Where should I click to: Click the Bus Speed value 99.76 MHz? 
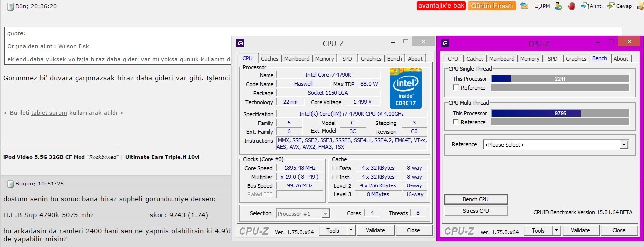299,186
